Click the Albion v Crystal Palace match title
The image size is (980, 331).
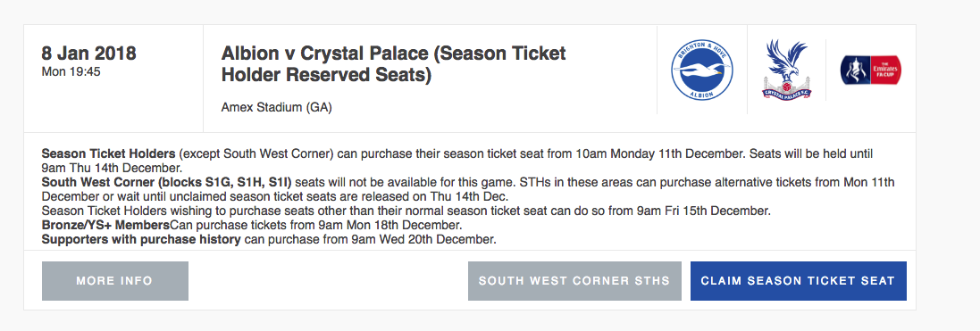point(394,63)
